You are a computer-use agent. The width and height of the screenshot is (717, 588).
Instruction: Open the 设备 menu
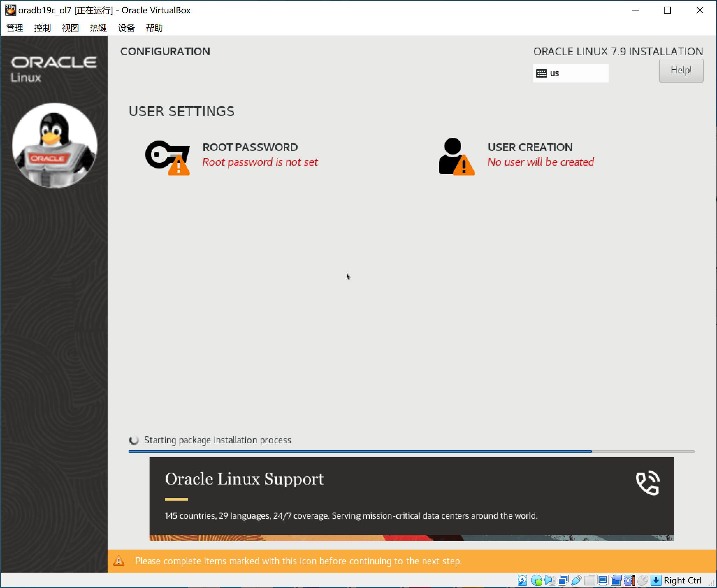click(x=126, y=28)
